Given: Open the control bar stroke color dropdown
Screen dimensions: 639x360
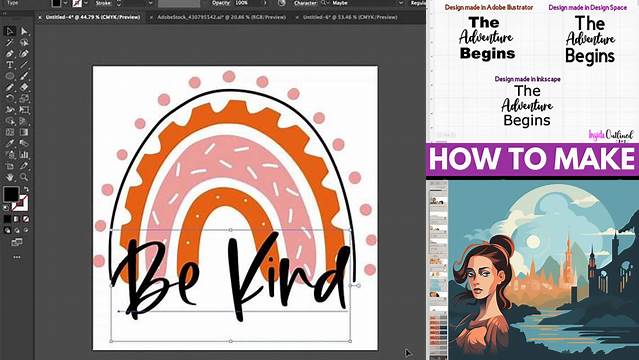Looking at the screenshot, I should pyautogui.click(x=86, y=3).
